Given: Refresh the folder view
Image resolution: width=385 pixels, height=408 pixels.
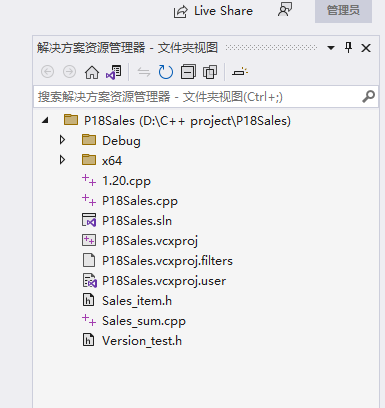Looking at the screenshot, I should pos(166,72).
